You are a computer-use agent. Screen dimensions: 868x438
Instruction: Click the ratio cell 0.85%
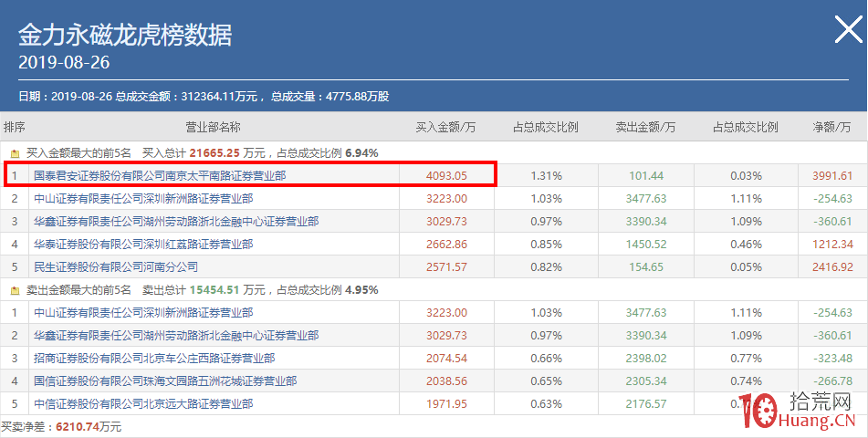[x=547, y=245]
